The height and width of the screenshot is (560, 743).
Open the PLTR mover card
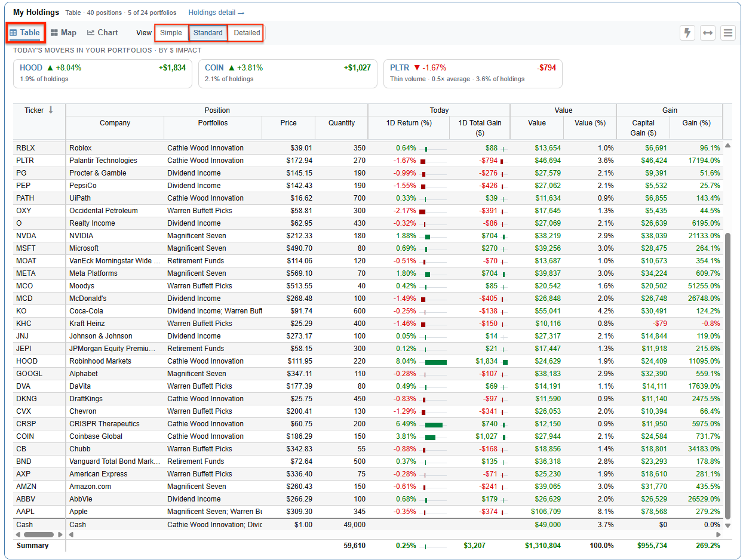473,73
